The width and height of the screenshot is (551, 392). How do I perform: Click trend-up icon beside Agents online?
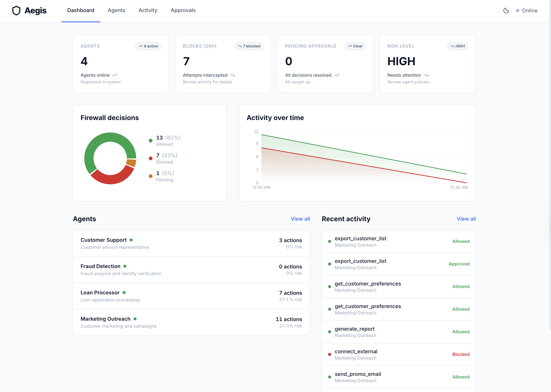(115, 75)
